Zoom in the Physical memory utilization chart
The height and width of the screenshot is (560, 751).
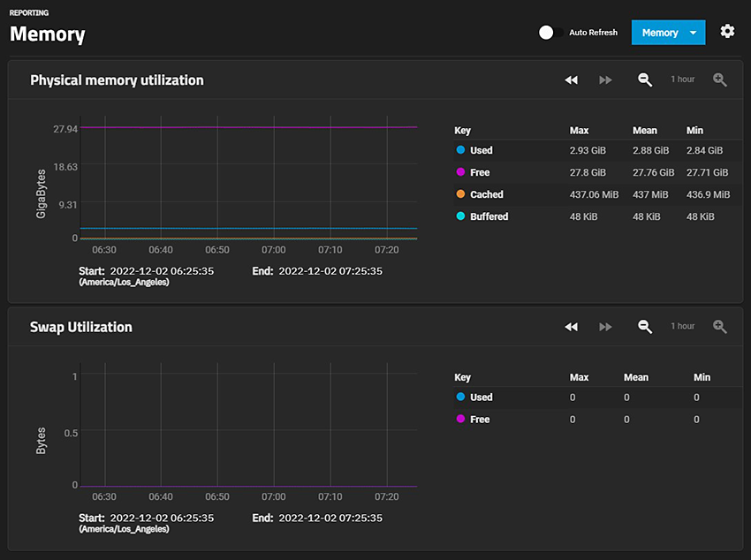coord(719,79)
